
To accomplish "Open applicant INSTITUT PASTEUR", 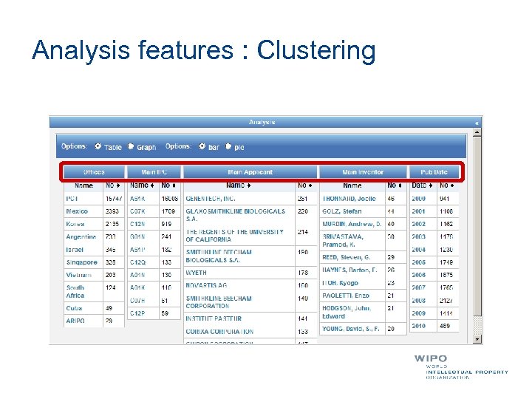I will 214,318.
